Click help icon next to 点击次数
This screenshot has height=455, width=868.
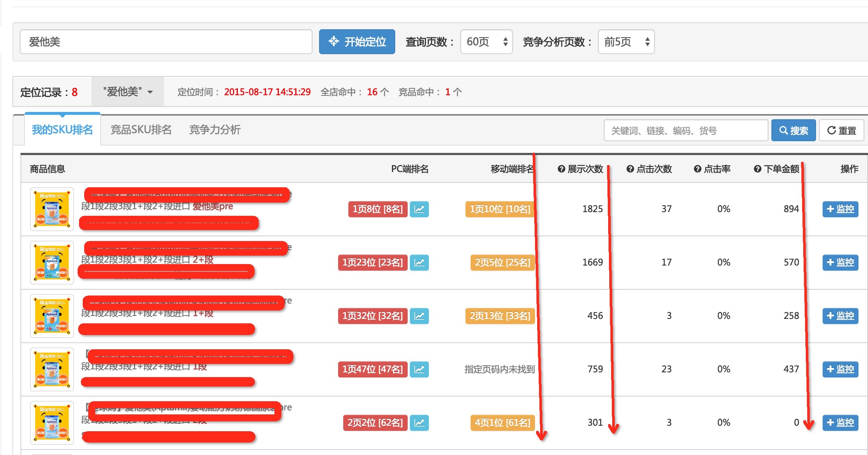tap(630, 169)
